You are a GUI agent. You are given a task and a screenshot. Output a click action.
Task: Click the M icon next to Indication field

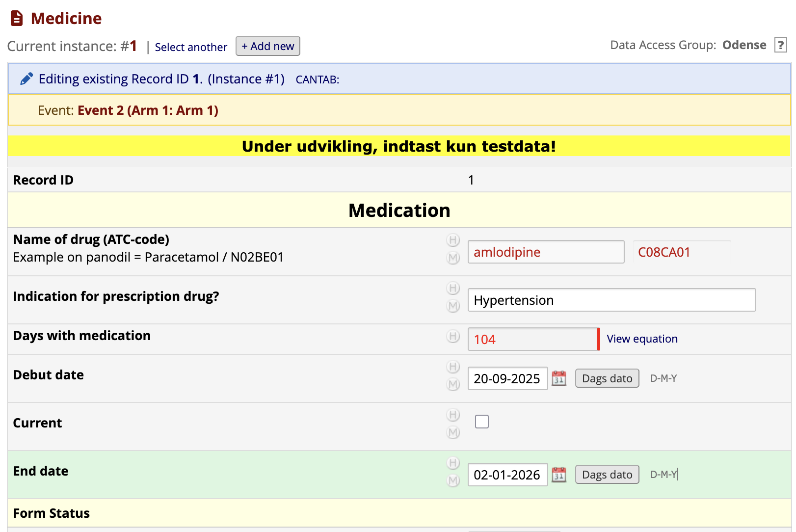(453, 305)
